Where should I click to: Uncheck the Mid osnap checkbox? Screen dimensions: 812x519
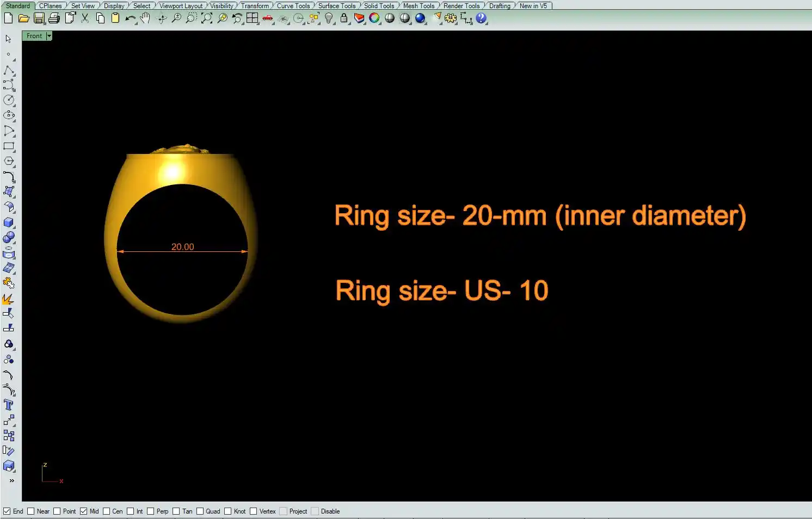[84, 511]
